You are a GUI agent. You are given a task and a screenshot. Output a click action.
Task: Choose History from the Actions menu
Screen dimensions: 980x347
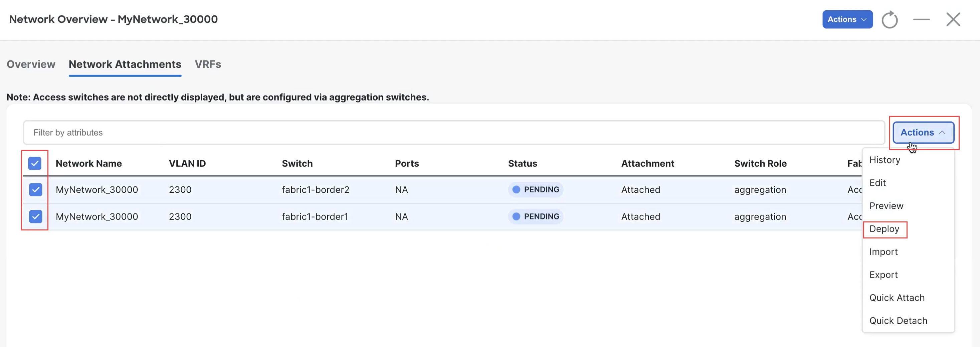[885, 160]
